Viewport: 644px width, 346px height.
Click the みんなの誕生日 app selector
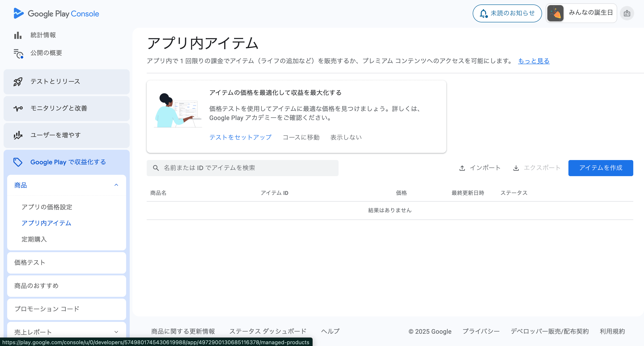coord(581,13)
